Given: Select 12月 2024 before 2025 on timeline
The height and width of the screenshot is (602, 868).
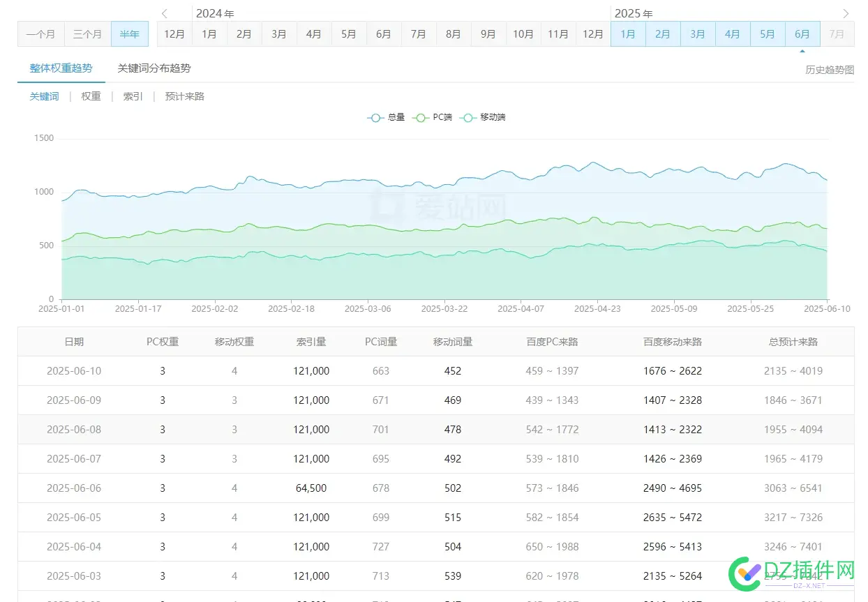Looking at the screenshot, I should coord(593,33).
